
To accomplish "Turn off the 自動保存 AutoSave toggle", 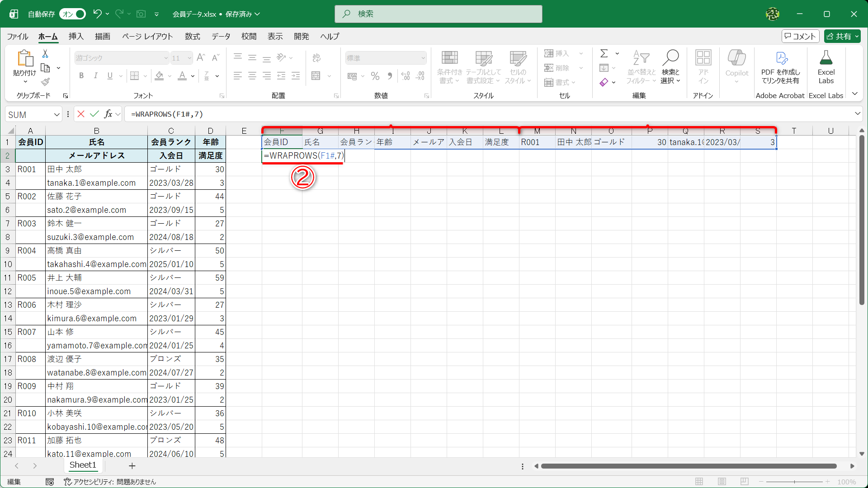I will click(x=72, y=14).
